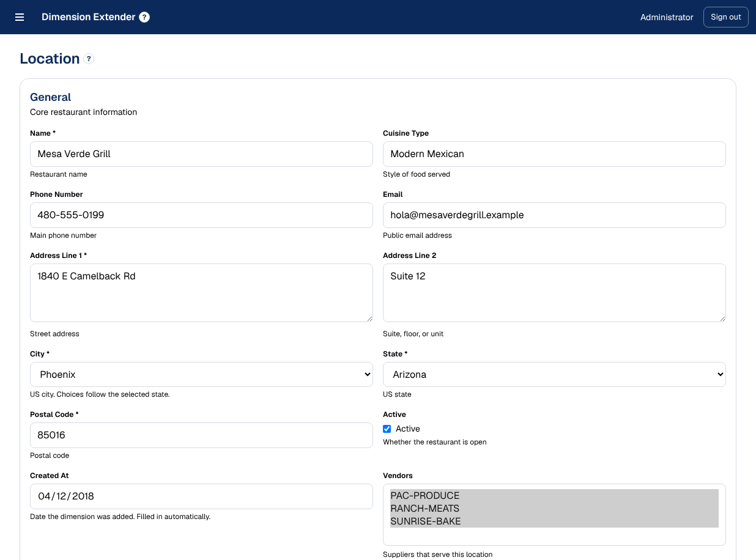Viewport: 756px width, 560px height.
Task: Click the Created At date field
Action: click(201, 496)
